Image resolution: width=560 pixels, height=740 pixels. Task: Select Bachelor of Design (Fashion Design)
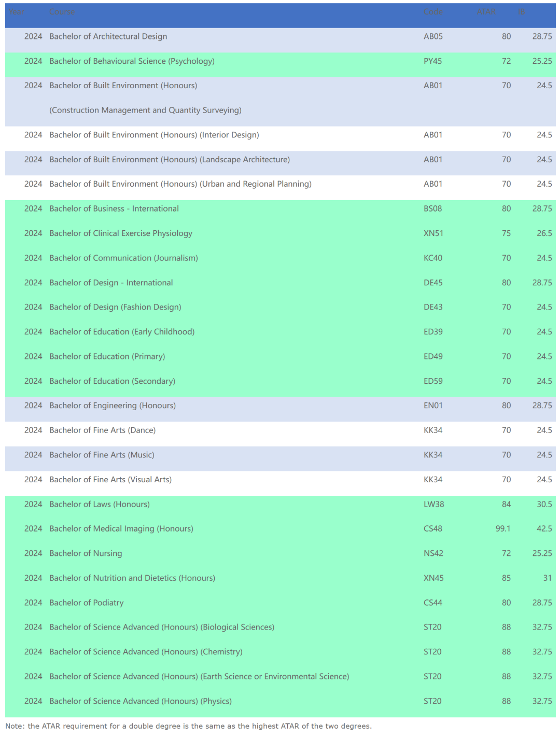(115, 307)
